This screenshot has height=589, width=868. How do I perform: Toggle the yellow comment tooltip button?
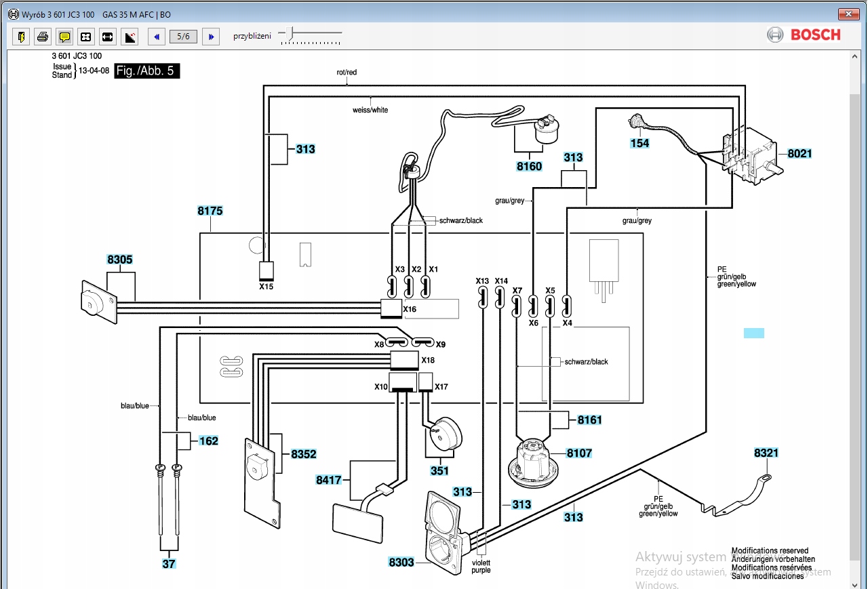point(64,37)
